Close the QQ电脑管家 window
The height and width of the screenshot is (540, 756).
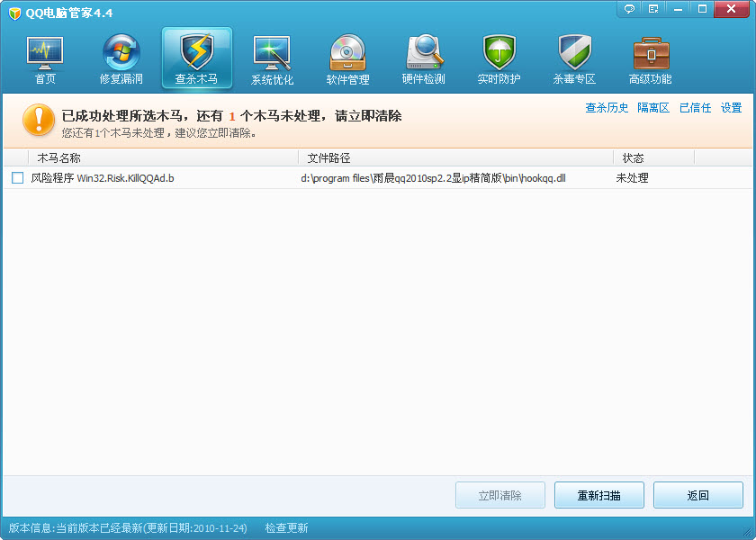point(732,9)
